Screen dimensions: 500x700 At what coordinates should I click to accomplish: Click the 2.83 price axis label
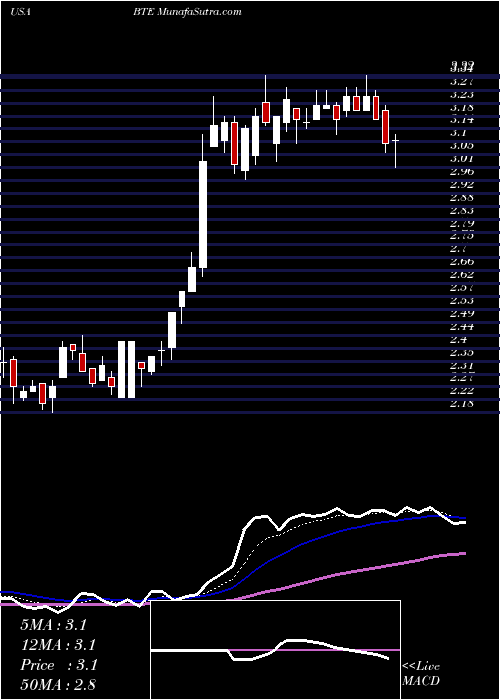(x=462, y=210)
